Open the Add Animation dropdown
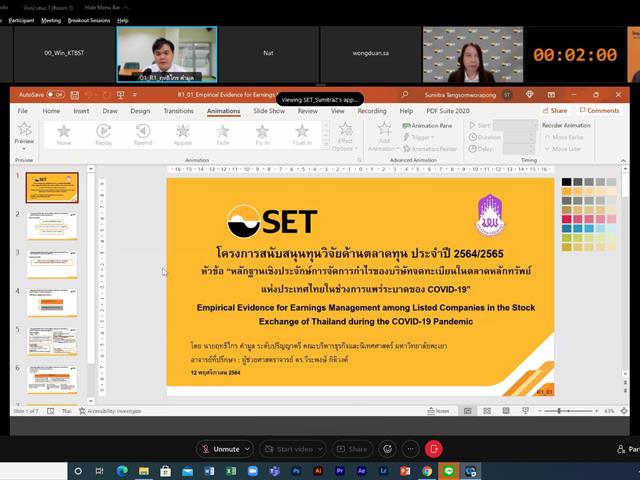The image size is (640, 480). (384, 137)
